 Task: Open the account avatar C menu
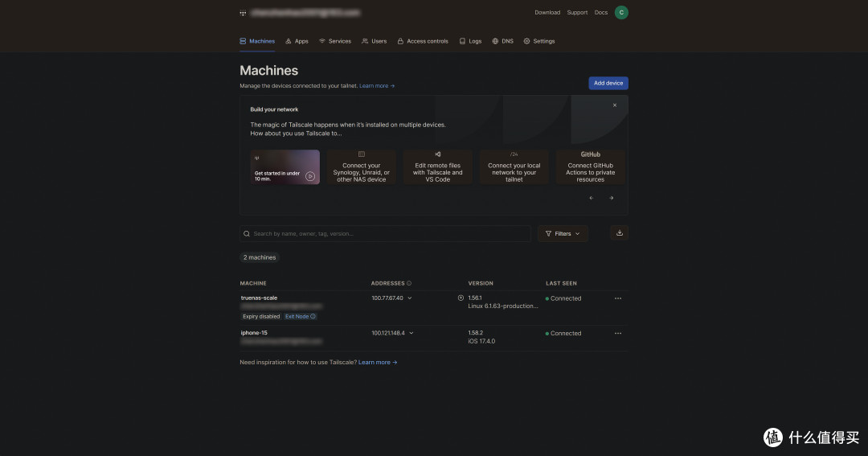pos(621,12)
